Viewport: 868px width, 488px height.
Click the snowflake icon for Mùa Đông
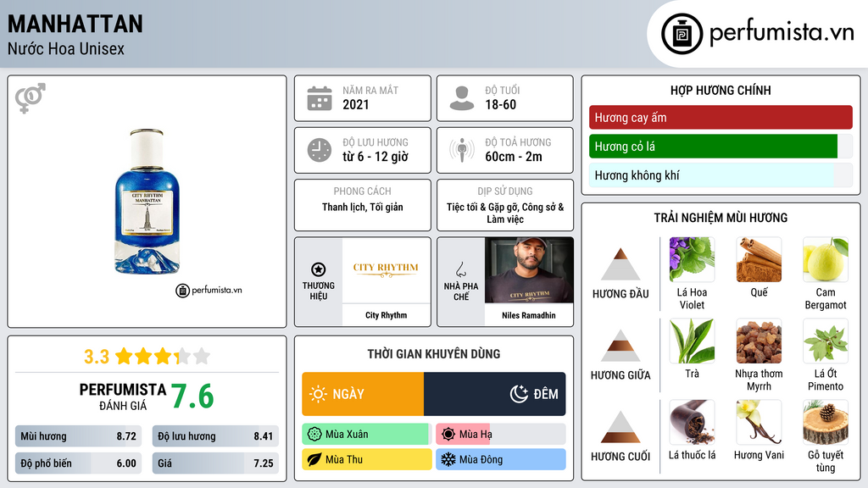point(448,459)
